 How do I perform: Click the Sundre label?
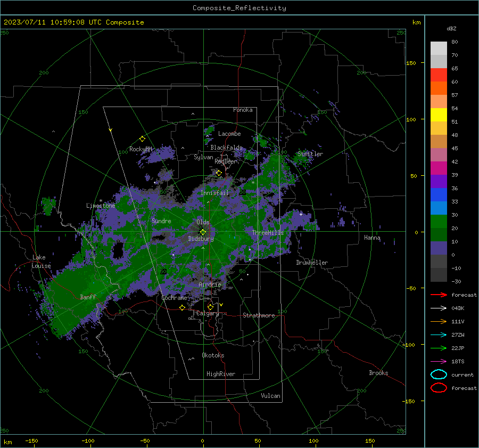point(161,221)
